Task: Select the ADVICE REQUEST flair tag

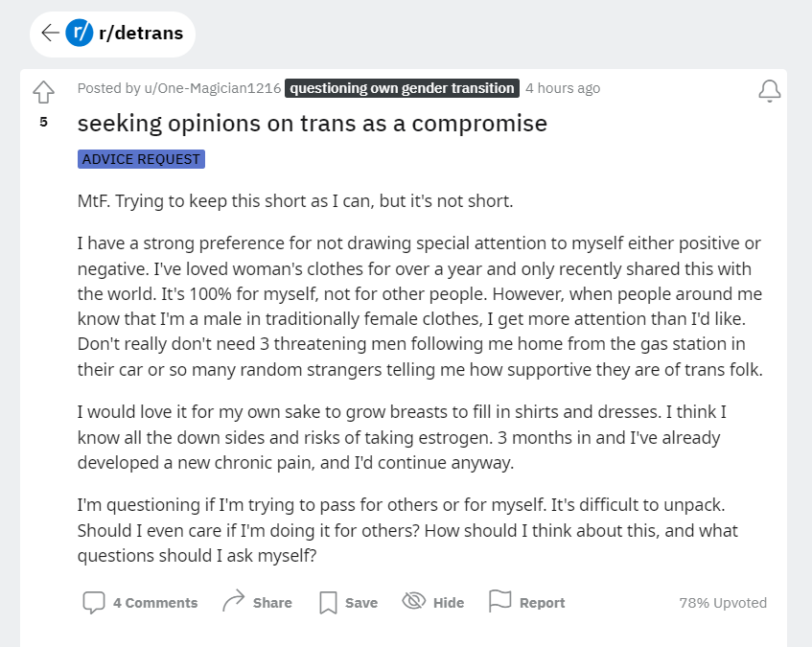Action: (141, 159)
